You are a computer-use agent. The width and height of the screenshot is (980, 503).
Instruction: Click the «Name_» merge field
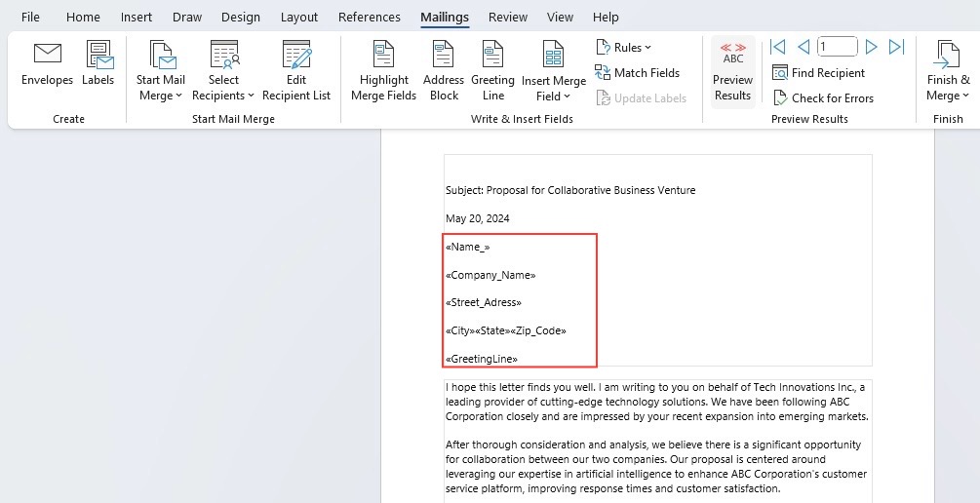tap(467, 247)
